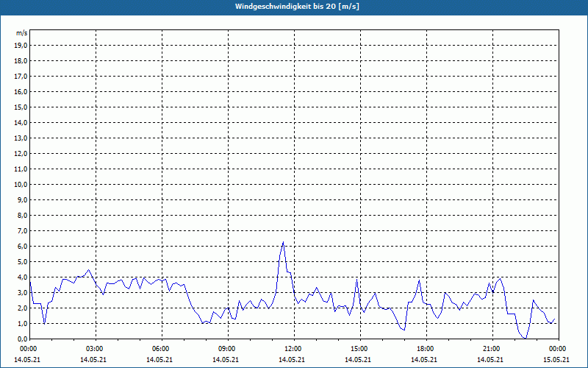Viewport: 588px width, 368px height.
Task: Click the 15,0 y-axis label
Action: [21, 107]
